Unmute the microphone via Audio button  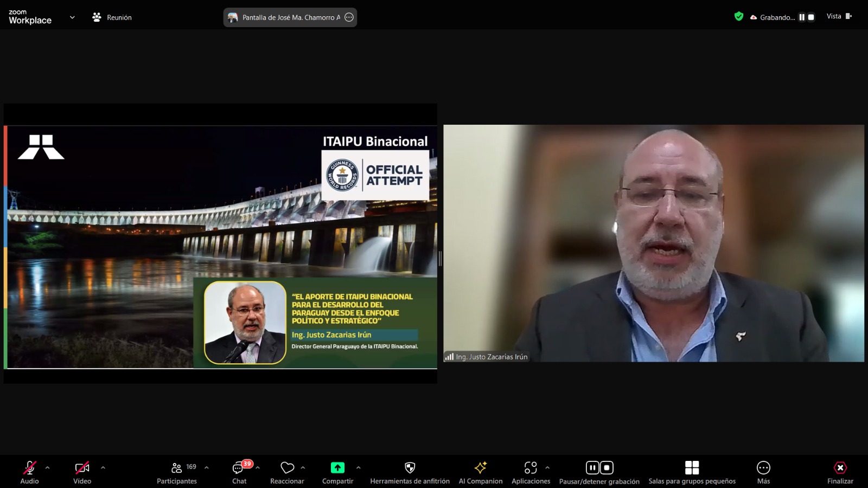pyautogui.click(x=30, y=472)
